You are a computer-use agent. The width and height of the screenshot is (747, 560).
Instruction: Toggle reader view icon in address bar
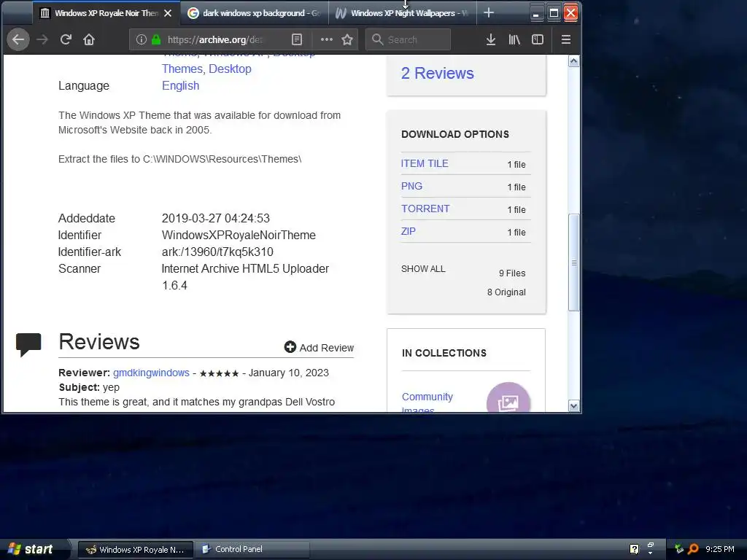pos(297,39)
